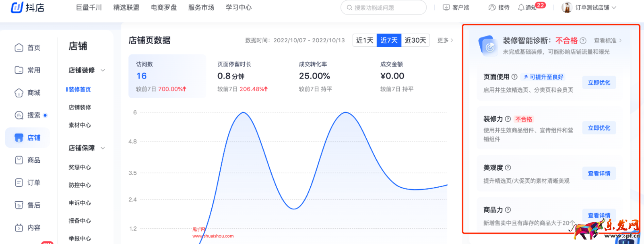This screenshot has height=244, width=644.
Task: Open 服务市场 top menu
Action: pyautogui.click(x=201, y=7)
